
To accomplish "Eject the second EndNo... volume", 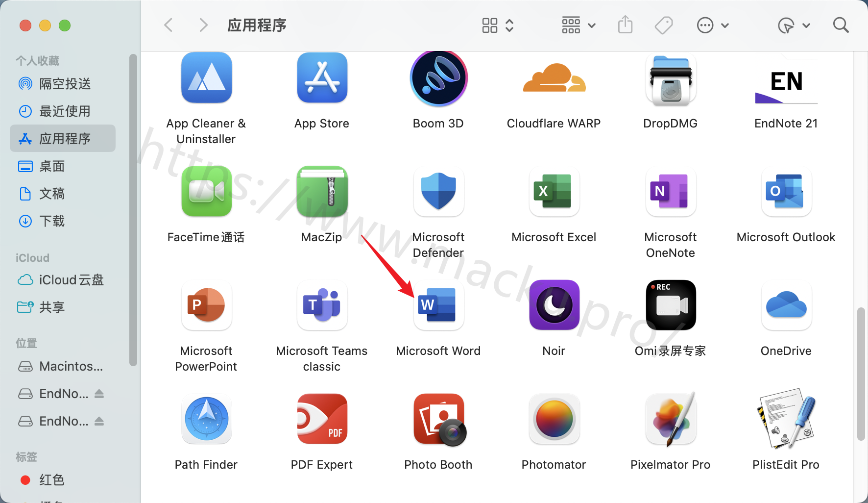I will coord(99,421).
